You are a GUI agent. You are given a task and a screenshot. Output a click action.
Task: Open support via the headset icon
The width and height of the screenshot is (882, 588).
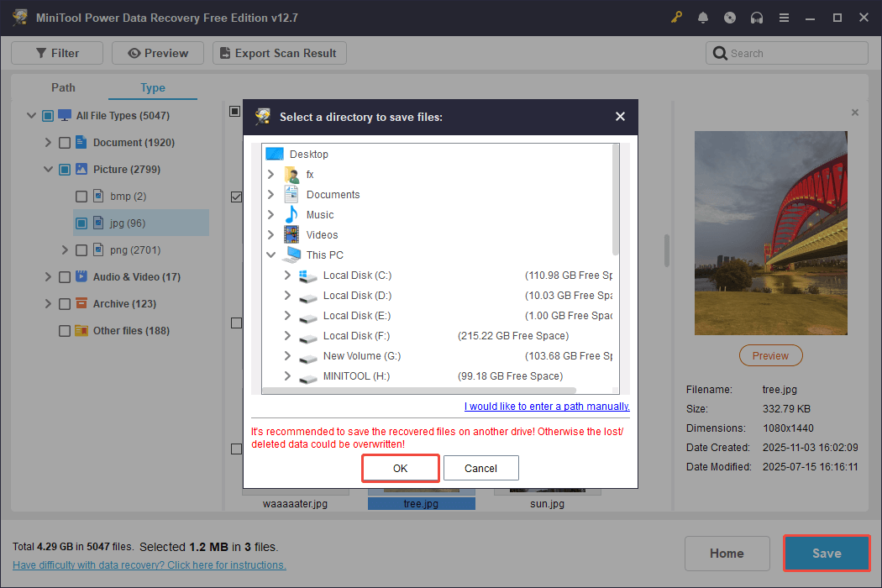tap(757, 17)
